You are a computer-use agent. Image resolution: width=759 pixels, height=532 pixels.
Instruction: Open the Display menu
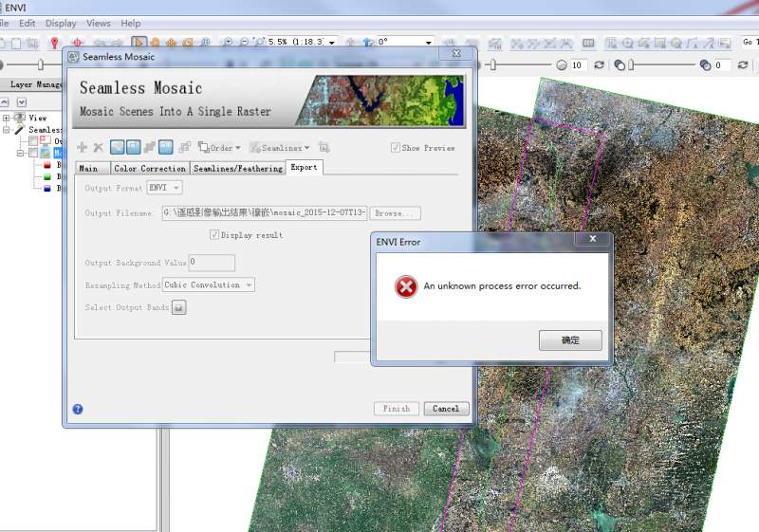click(x=61, y=23)
